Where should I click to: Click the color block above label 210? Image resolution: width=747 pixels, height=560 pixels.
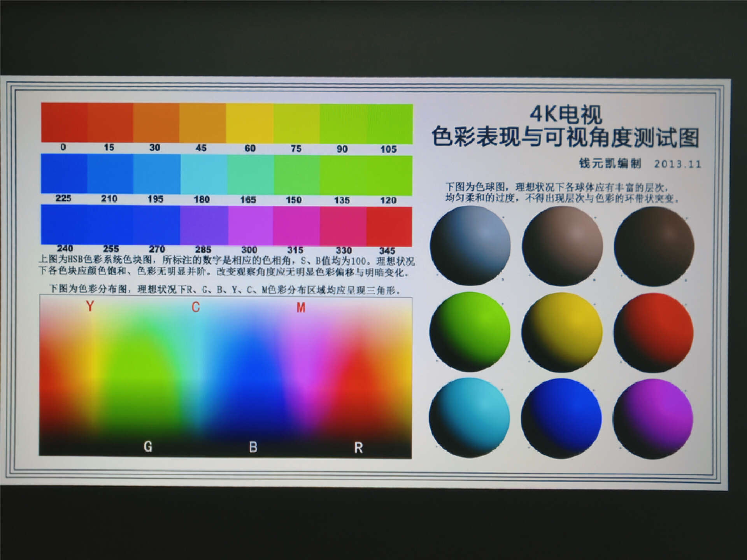(110, 173)
